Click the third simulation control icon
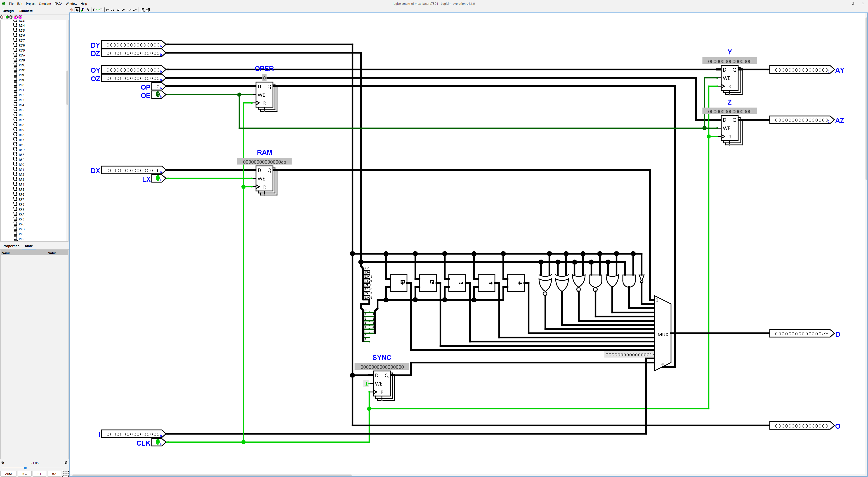868x477 pixels. click(11, 17)
